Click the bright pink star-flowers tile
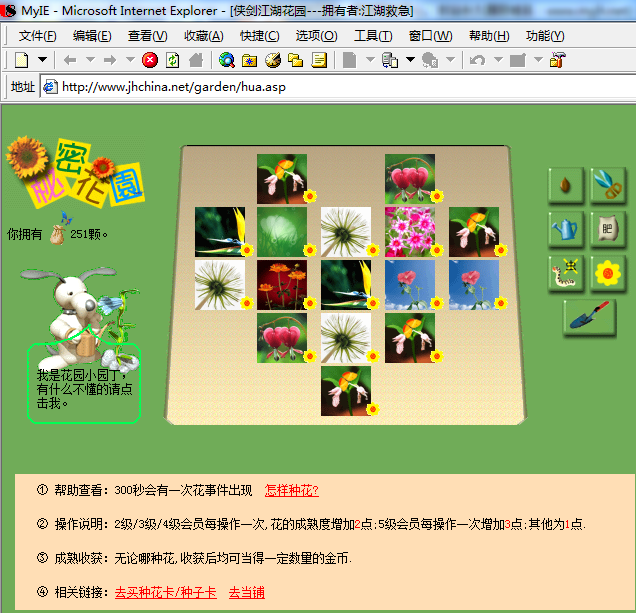Viewport: 636px width, 613px height. coord(410,232)
